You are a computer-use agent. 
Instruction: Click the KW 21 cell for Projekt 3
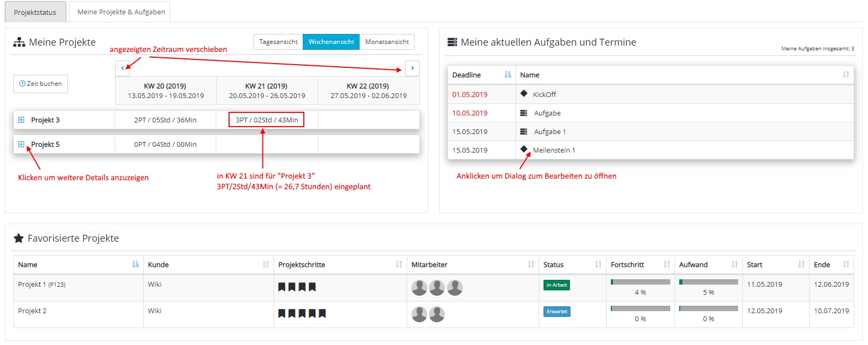pyautogui.click(x=267, y=120)
